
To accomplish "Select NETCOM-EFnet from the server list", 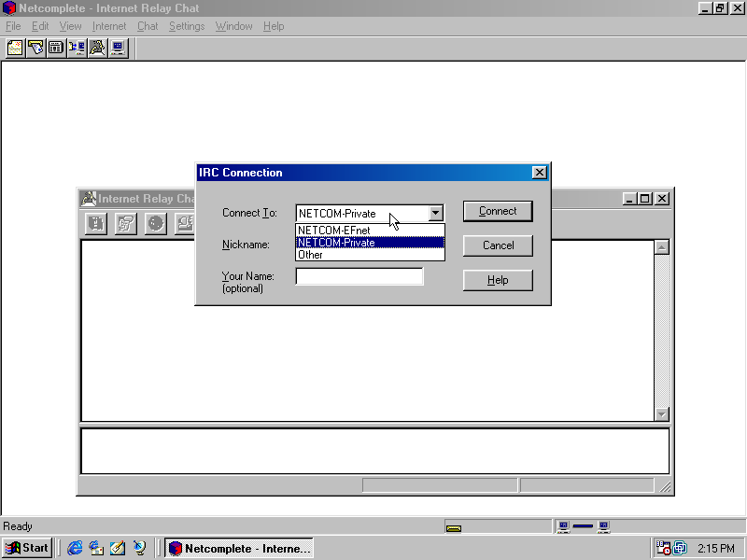I will point(333,231).
